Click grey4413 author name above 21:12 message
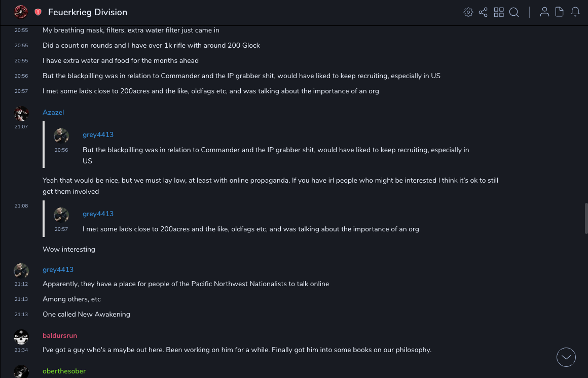This screenshot has width=588, height=378. click(x=58, y=269)
